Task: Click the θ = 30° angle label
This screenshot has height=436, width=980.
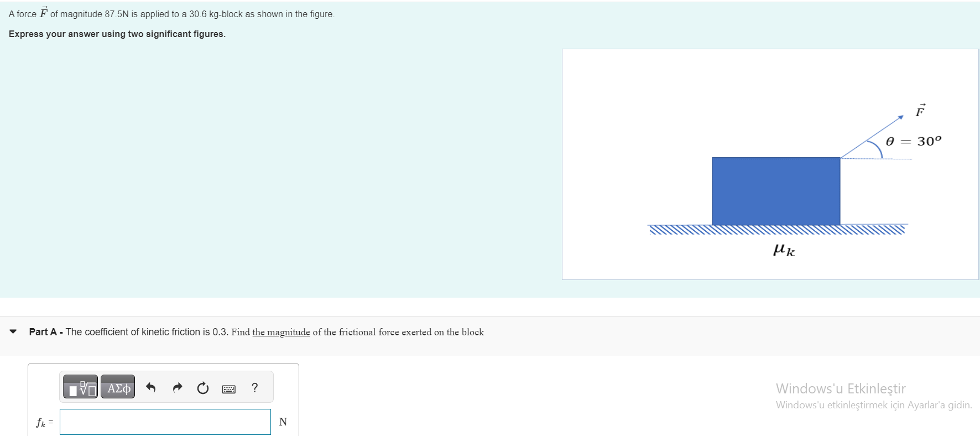Action: pos(913,141)
